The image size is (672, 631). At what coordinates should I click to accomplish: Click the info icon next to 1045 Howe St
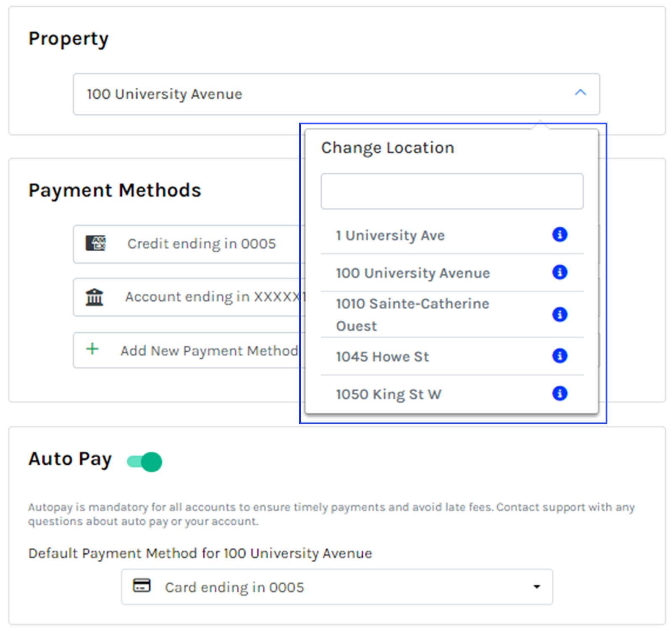559,355
